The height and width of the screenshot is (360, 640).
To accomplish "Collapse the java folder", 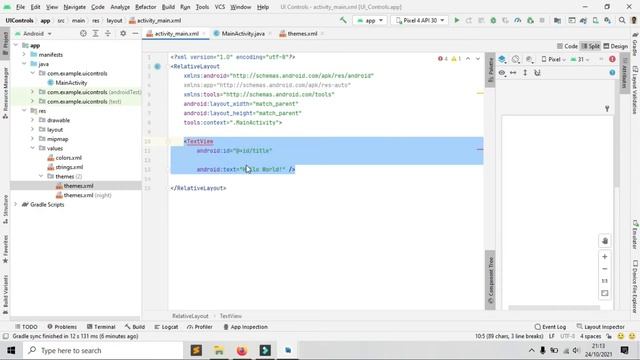I will pos(24,64).
